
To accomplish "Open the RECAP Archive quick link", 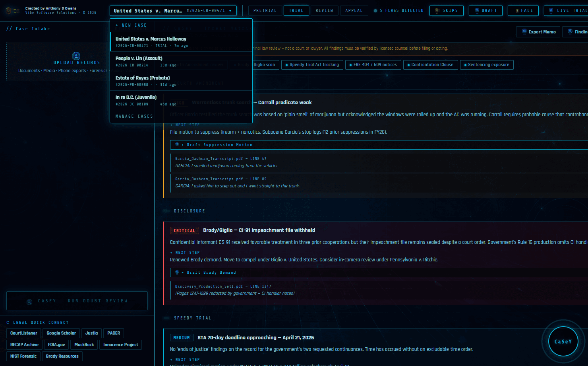I will click(25, 345).
